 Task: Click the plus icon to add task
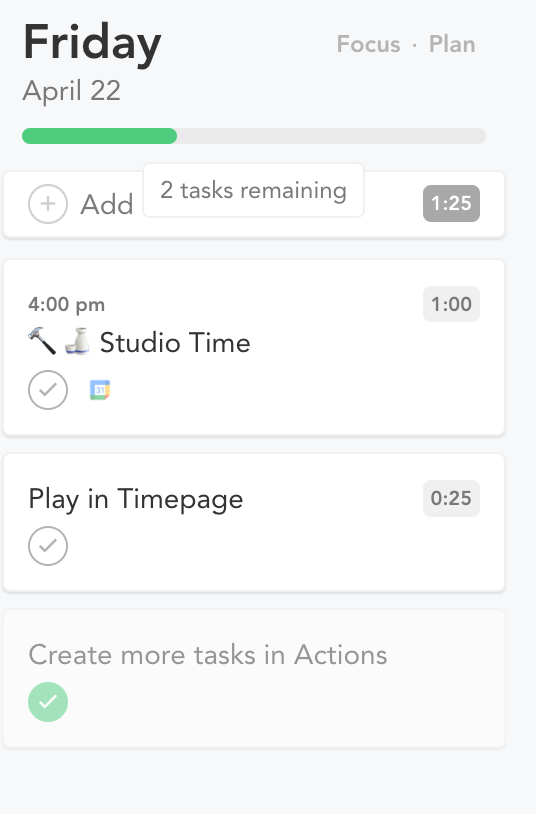pyautogui.click(x=48, y=204)
